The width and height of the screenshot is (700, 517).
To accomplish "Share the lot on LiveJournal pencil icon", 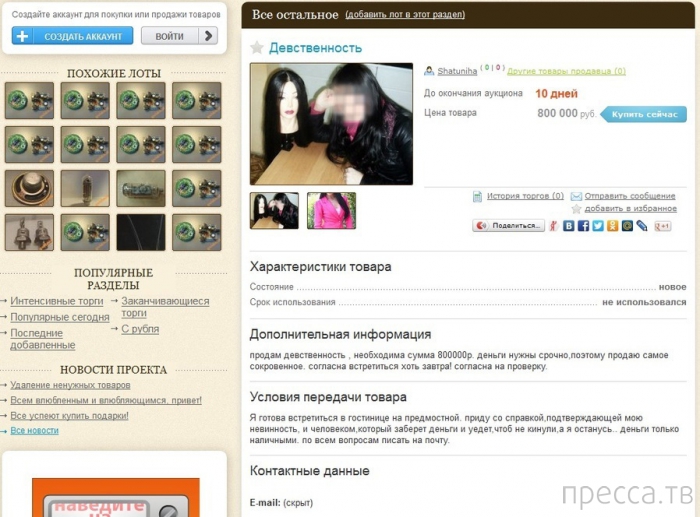I will [x=641, y=226].
